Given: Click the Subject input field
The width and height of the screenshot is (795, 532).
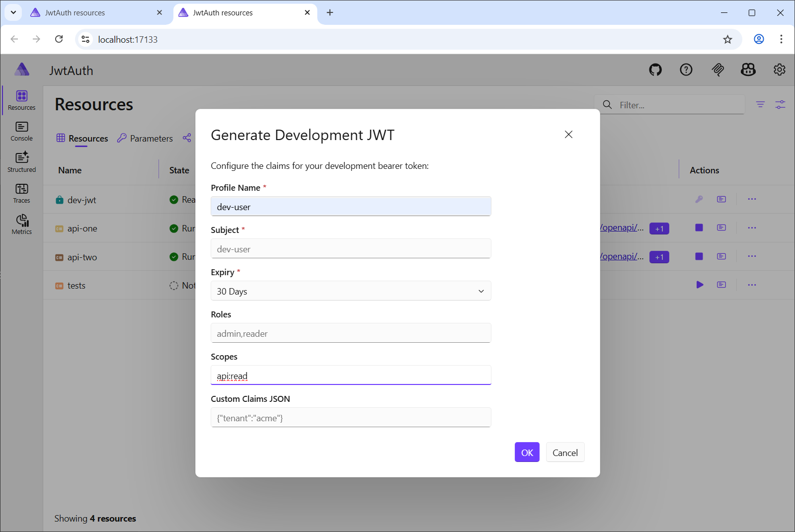Looking at the screenshot, I should point(351,248).
